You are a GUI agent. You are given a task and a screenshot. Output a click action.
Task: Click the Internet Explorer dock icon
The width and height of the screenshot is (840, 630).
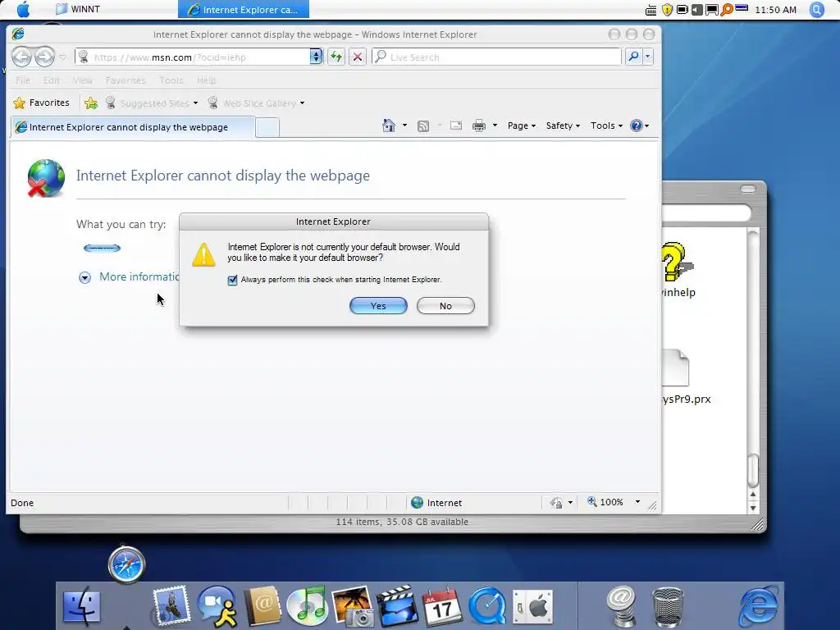[x=759, y=606]
